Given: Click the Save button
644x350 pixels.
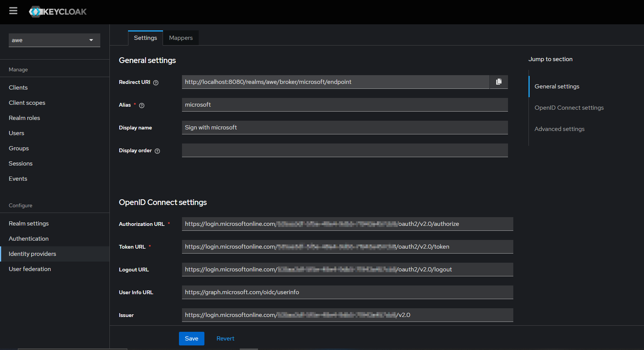Looking at the screenshot, I should point(191,339).
